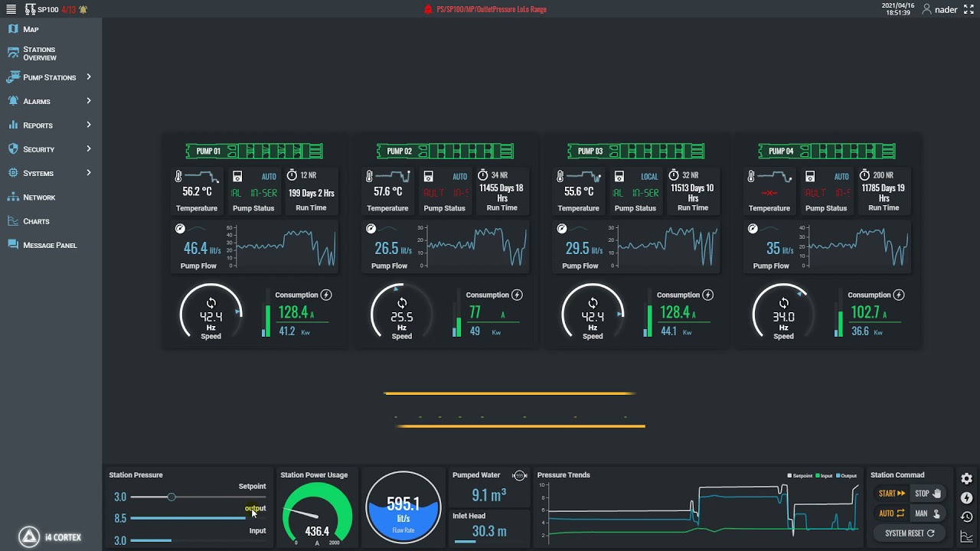Open the hamburger menu icon
Image resolution: width=980 pixels, height=551 pixels.
coord(11,9)
